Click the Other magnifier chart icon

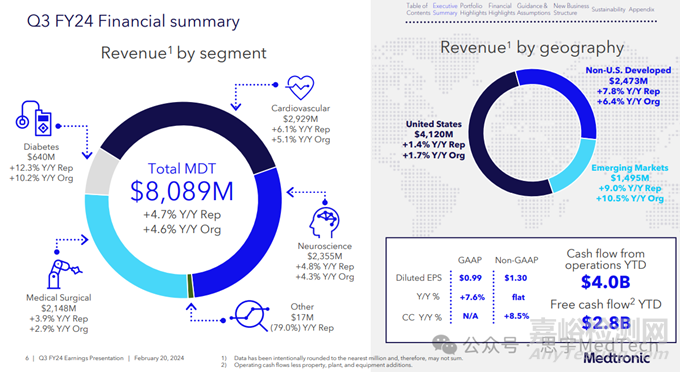[252, 315]
